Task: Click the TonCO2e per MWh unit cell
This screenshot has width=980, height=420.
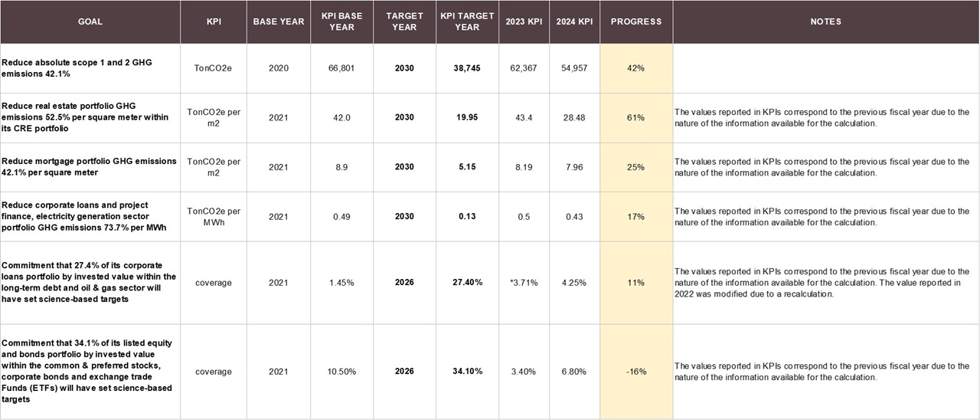Action: click(x=214, y=217)
